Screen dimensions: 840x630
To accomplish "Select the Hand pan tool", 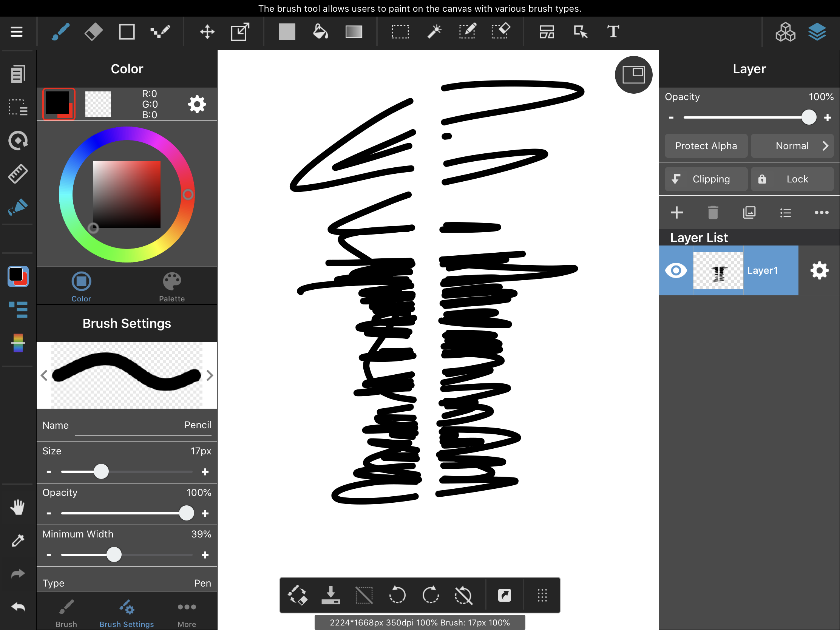I will [17, 507].
